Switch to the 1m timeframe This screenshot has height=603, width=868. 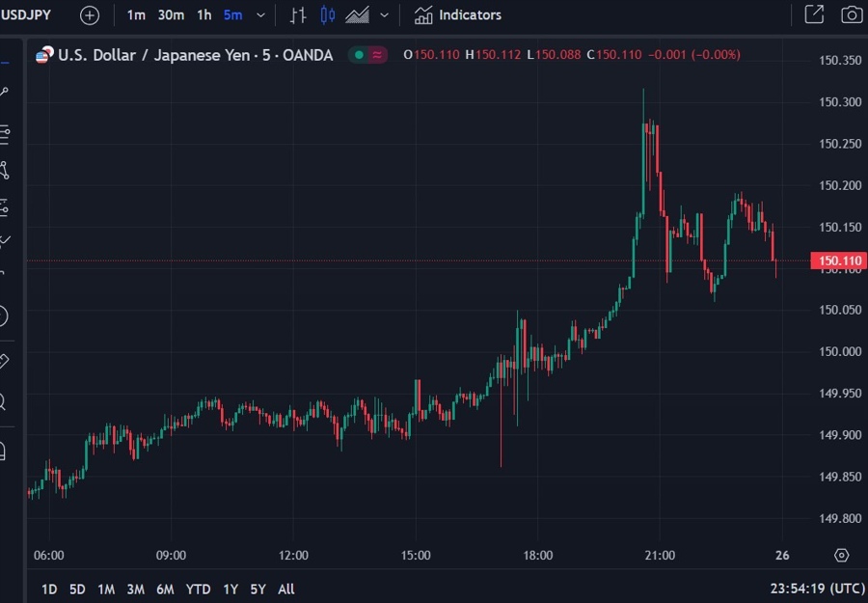click(x=136, y=15)
